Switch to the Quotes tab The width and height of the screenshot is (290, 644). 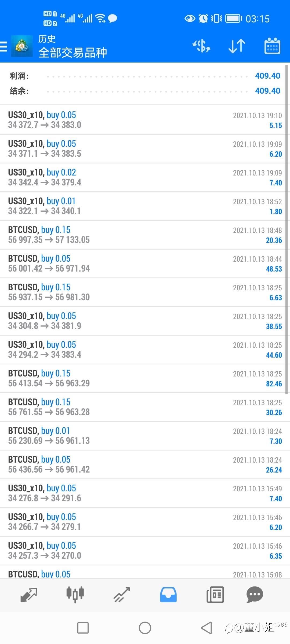pyautogui.click(x=29, y=595)
